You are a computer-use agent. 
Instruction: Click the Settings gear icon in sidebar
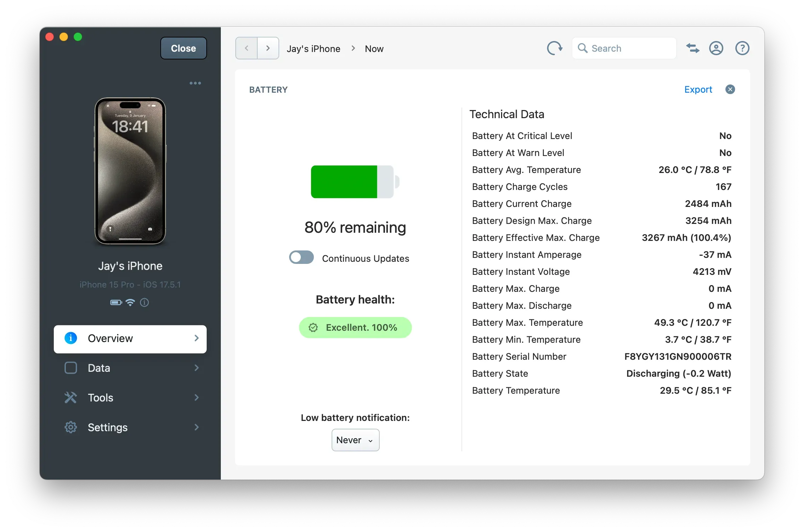(71, 427)
